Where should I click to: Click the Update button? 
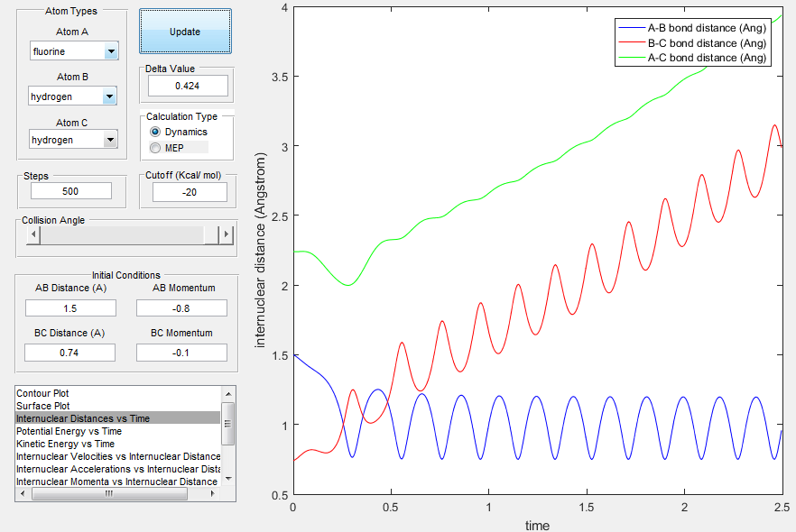[185, 32]
